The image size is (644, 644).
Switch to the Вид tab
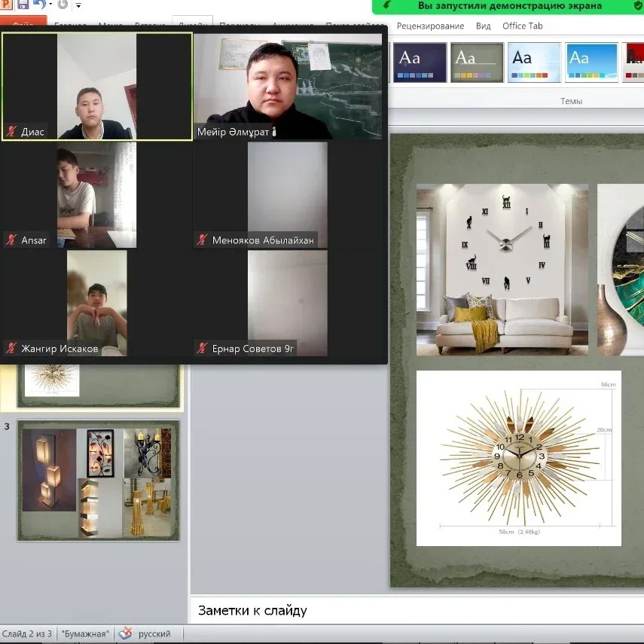click(x=483, y=26)
